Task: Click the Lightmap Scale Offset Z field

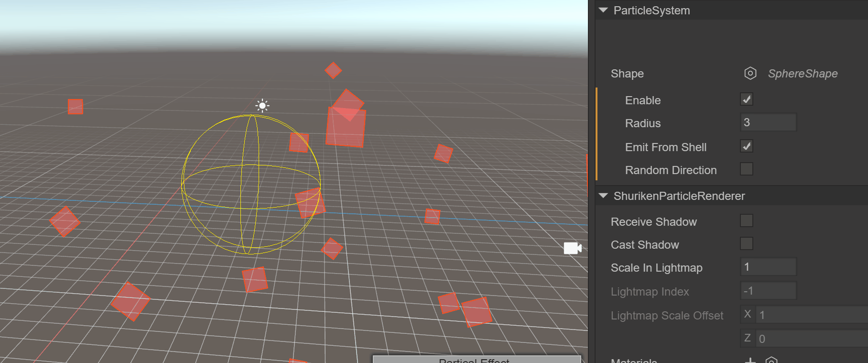Action: pyautogui.click(x=812, y=339)
